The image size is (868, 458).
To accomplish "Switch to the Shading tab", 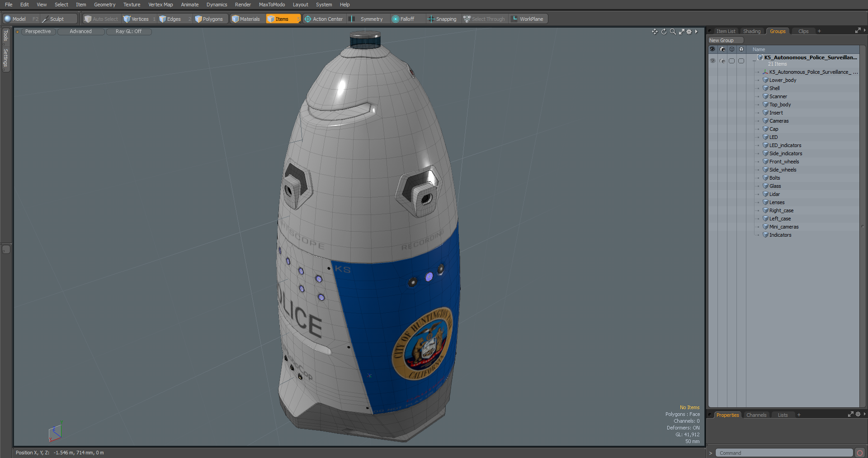I will click(x=752, y=31).
